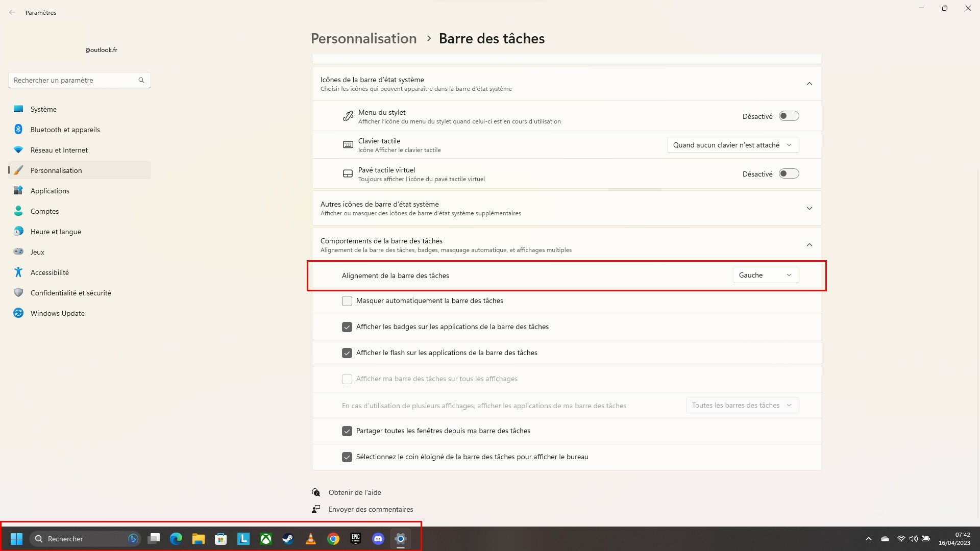Click the back arrow in Paramètres
The width and height of the screenshot is (980, 551).
click(12, 12)
